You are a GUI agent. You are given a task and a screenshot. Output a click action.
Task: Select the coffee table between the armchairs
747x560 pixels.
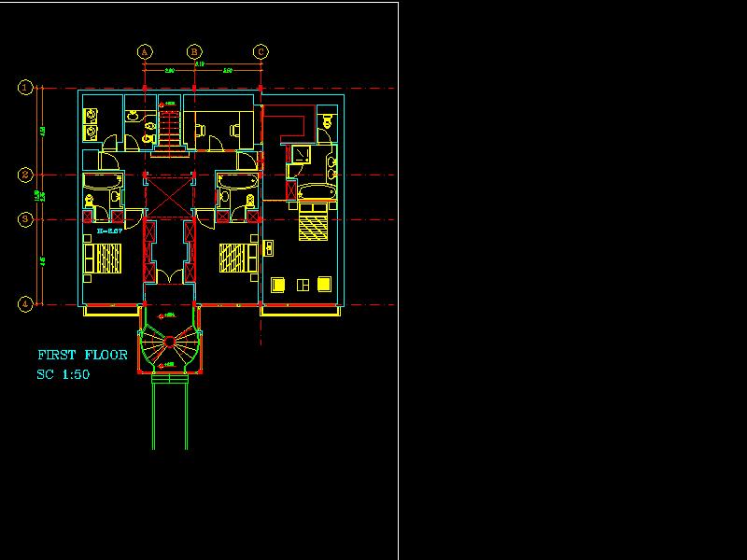pos(302,284)
